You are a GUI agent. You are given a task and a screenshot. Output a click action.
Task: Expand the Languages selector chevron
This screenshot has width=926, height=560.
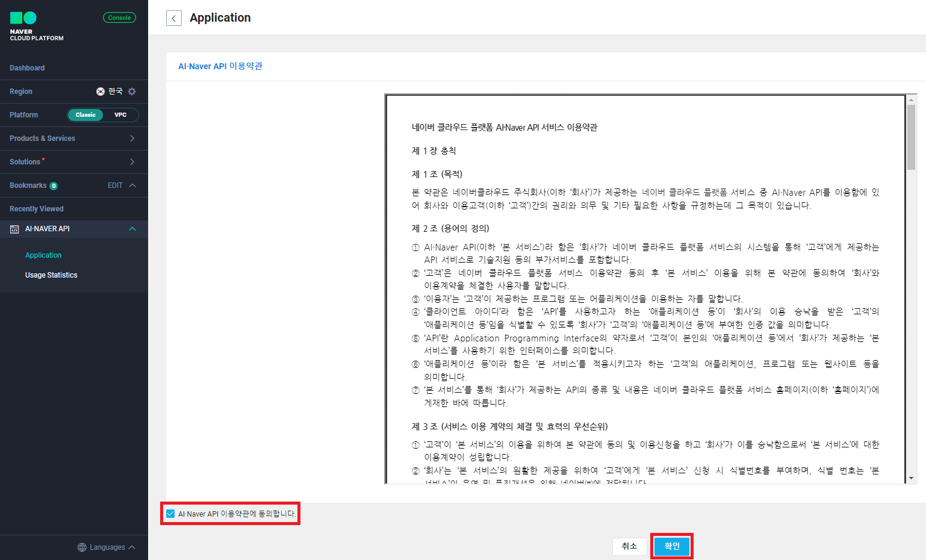tap(132, 547)
